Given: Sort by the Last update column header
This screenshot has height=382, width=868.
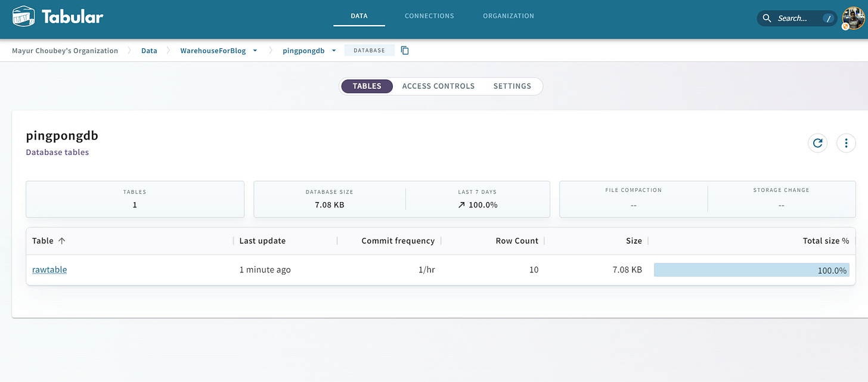Looking at the screenshot, I should [262, 241].
